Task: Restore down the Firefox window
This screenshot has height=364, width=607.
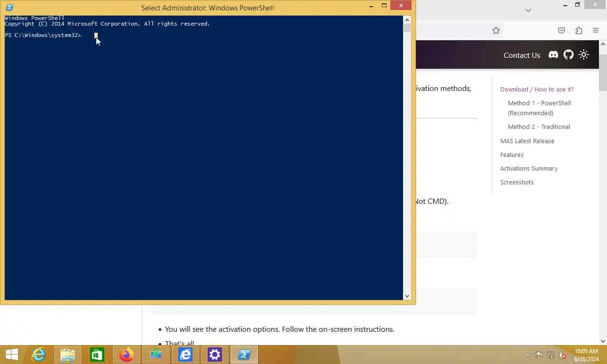Action: click(x=578, y=5)
